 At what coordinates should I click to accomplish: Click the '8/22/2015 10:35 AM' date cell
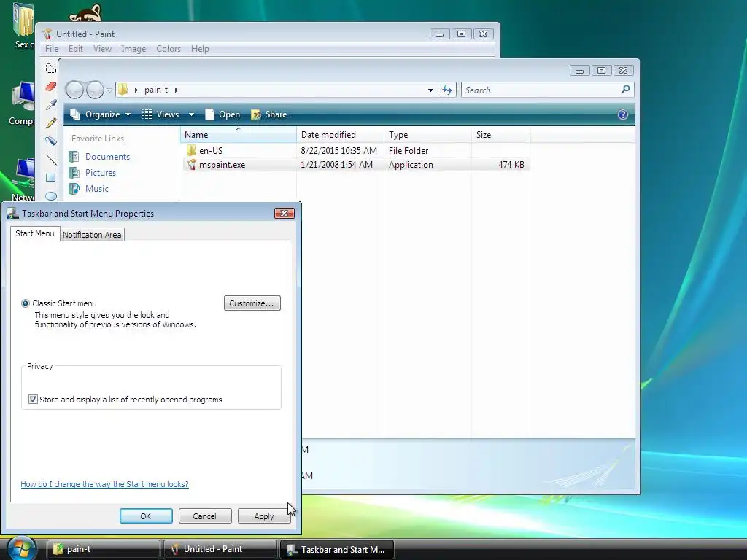[x=338, y=150]
